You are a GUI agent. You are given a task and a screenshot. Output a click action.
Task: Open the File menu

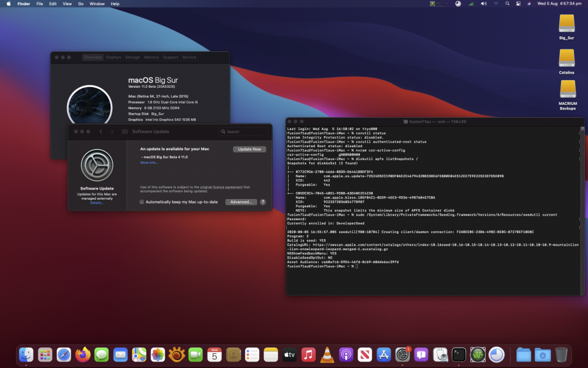coord(39,4)
